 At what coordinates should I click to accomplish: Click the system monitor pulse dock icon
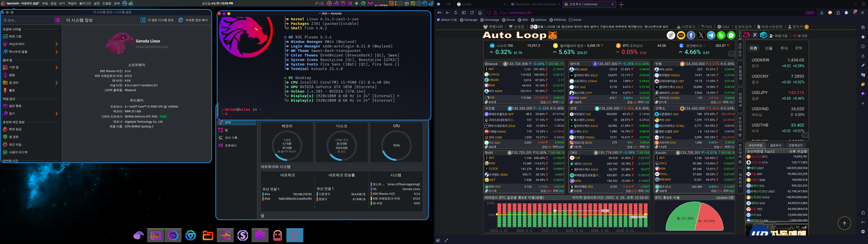pos(225,236)
